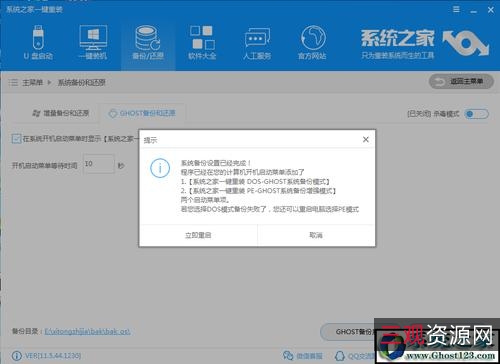The width and height of the screenshot is (500, 364).
Task: Click 系统备份和还原 breadcrumb text
Action: [x=82, y=83]
